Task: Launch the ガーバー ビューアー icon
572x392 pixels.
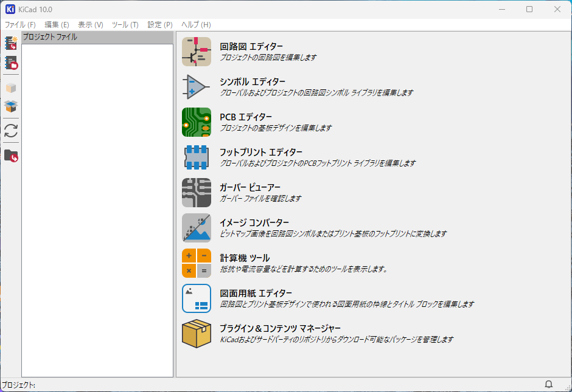Action: tap(197, 193)
